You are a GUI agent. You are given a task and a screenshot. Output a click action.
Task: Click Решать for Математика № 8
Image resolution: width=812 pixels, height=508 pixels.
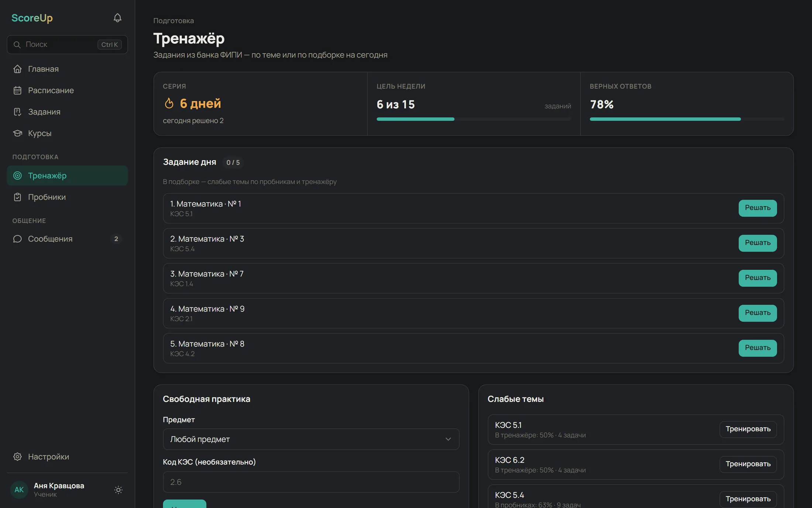coord(757,348)
